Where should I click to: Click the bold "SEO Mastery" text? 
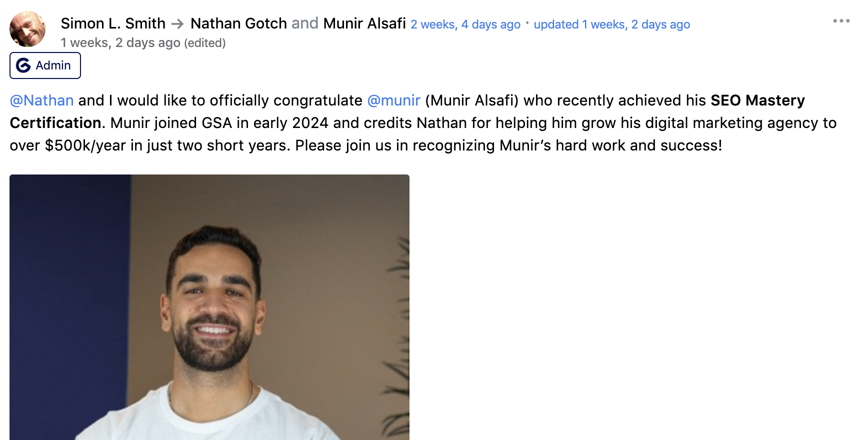tap(757, 100)
